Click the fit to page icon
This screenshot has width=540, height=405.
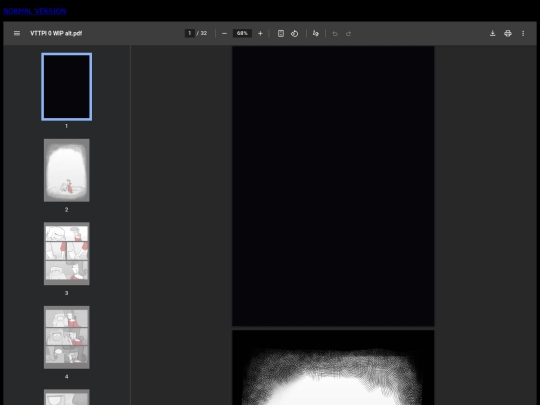(281, 33)
